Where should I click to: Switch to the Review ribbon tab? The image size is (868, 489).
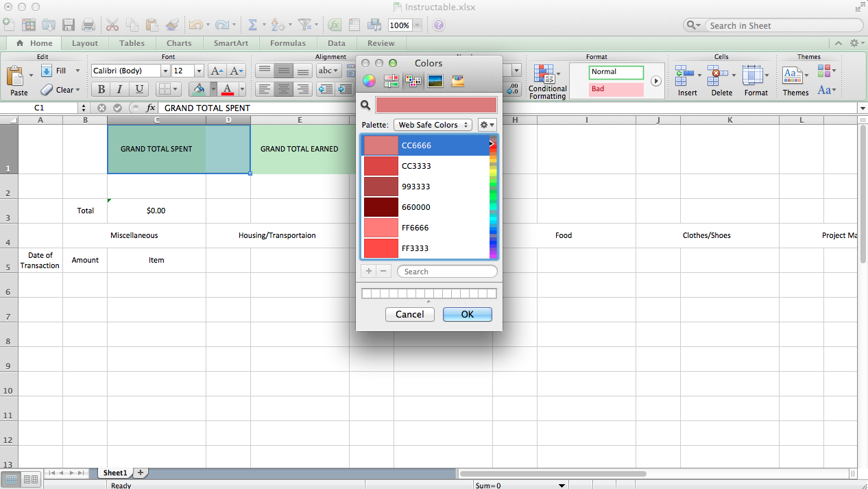pyautogui.click(x=381, y=43)
